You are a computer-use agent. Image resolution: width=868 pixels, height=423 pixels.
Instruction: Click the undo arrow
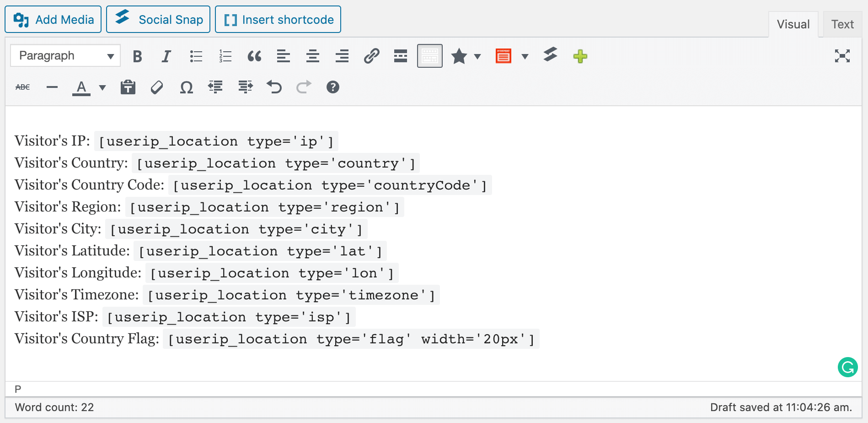[274, 87]
